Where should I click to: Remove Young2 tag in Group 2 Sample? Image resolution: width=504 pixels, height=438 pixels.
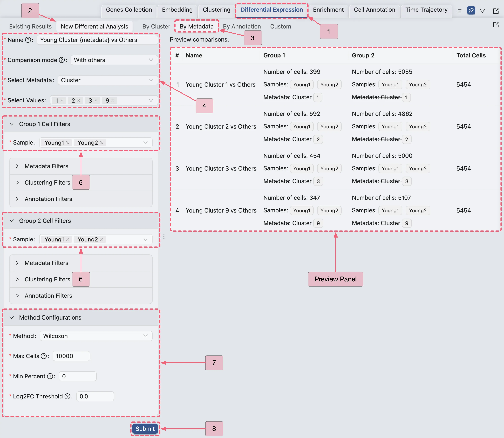point(102,239)
